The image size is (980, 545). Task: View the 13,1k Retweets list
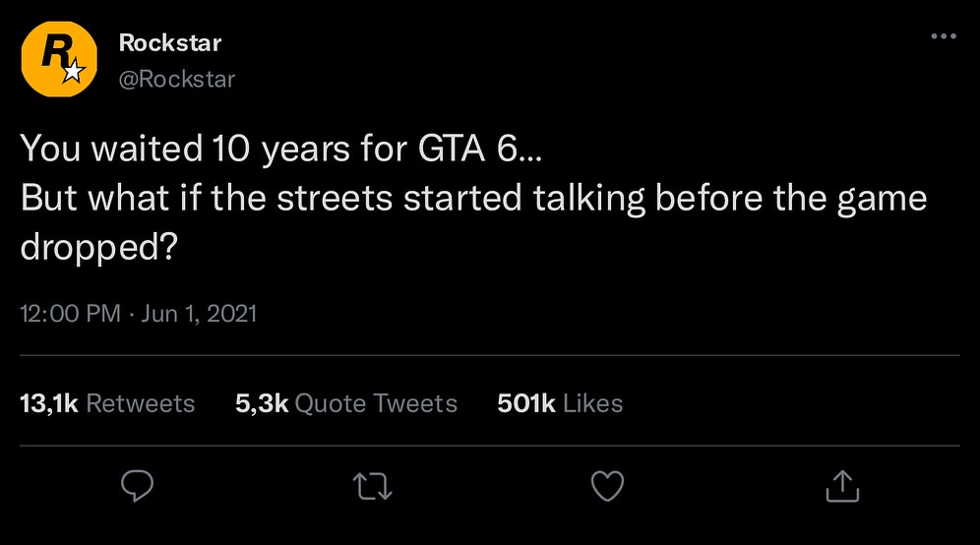coord(107,403)
